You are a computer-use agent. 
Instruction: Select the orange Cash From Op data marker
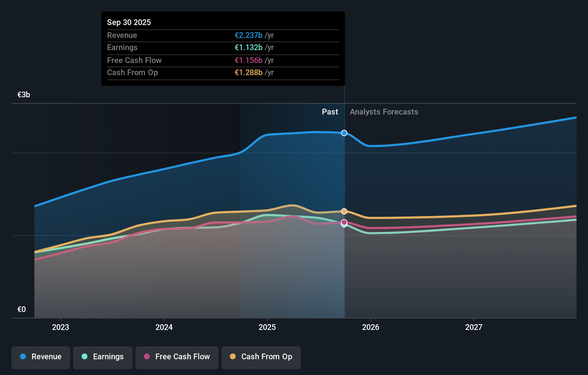[x=344, y=211]
